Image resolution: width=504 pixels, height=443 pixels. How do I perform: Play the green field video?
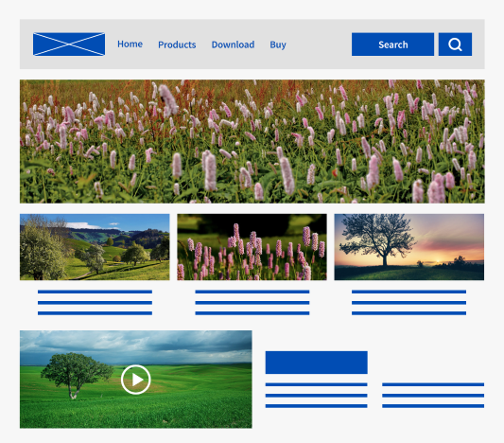click(136, 380)
